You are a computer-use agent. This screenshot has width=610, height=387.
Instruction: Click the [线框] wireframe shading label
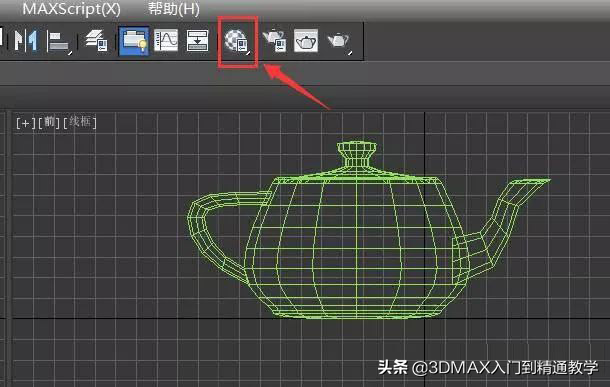[x=80, y=123]
